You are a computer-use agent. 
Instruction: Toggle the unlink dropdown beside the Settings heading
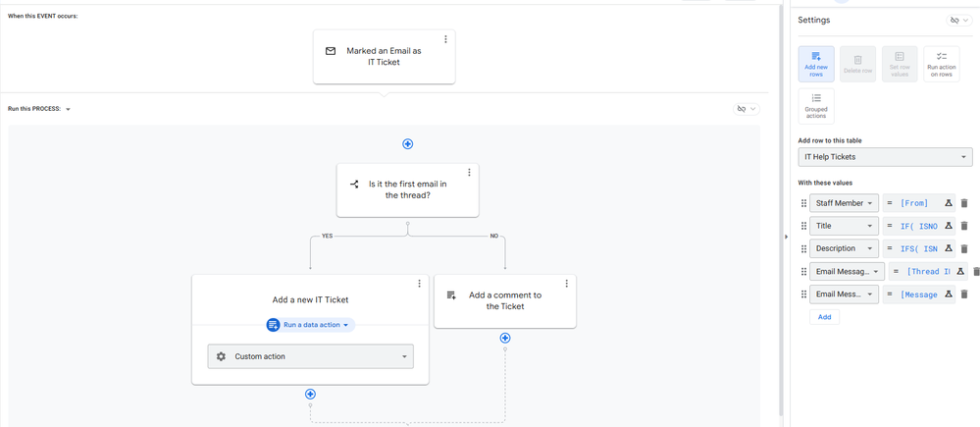click(x=959, y=21)
